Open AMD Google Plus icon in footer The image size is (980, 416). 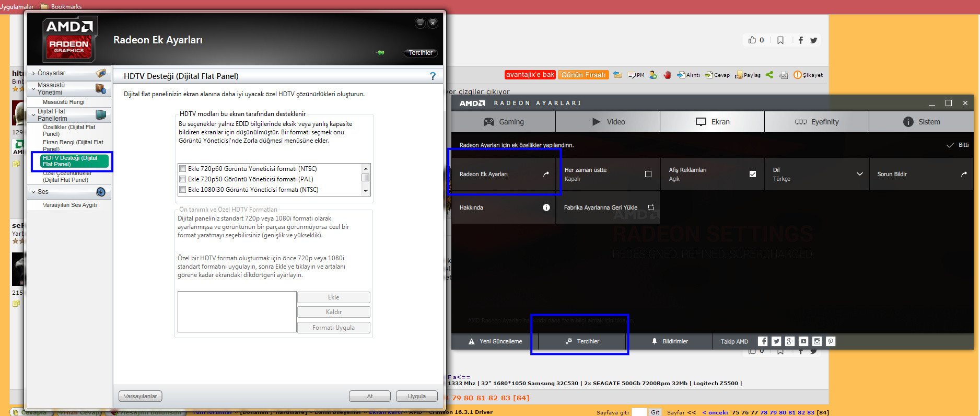tap(790, 341)
